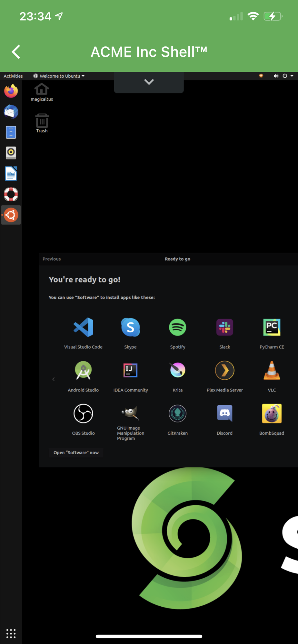Click the left arrow beside app grid
The width and height of the screenshot is (298, 644).
click(x=54, y=379)
